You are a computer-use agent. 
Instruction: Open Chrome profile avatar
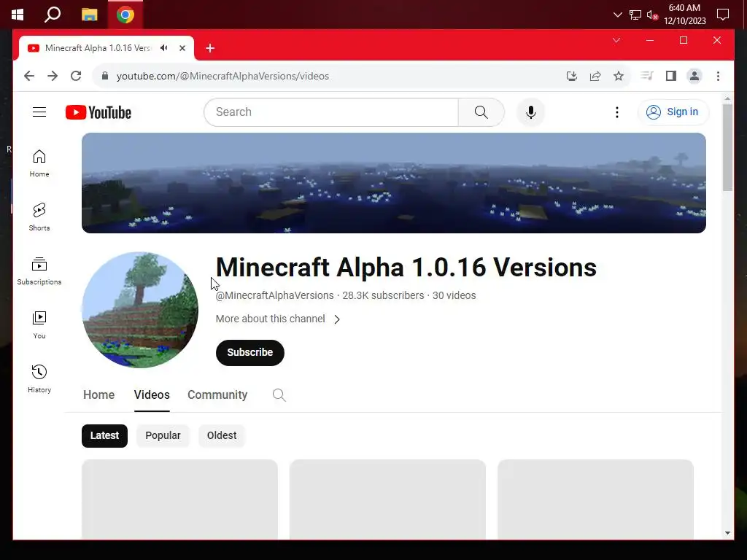point(694,76)
